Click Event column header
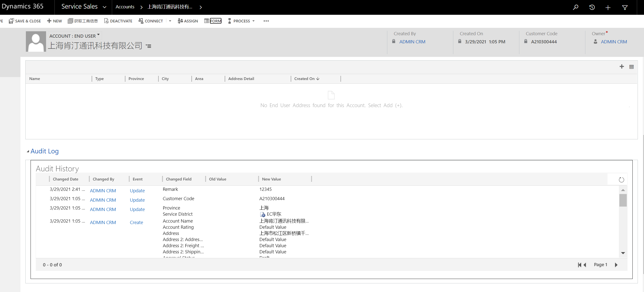The width and height of the screenshot is (644, 292). coord(137,179)
